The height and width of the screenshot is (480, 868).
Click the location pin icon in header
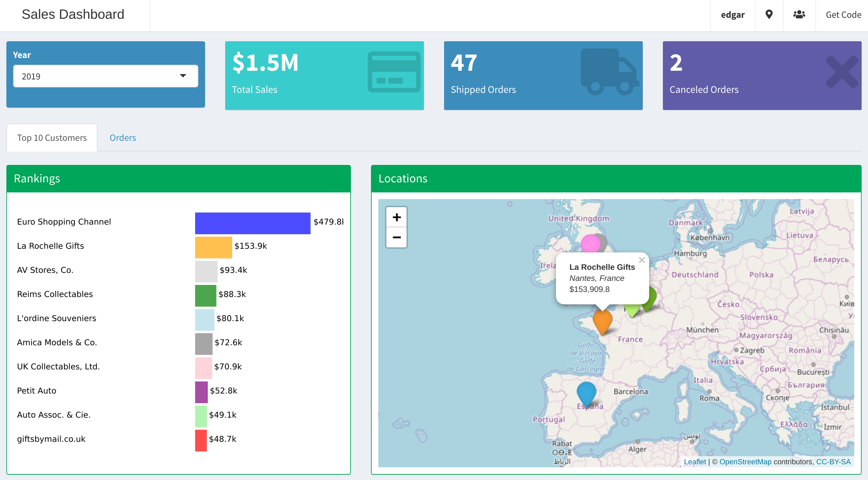coord(768,14)
